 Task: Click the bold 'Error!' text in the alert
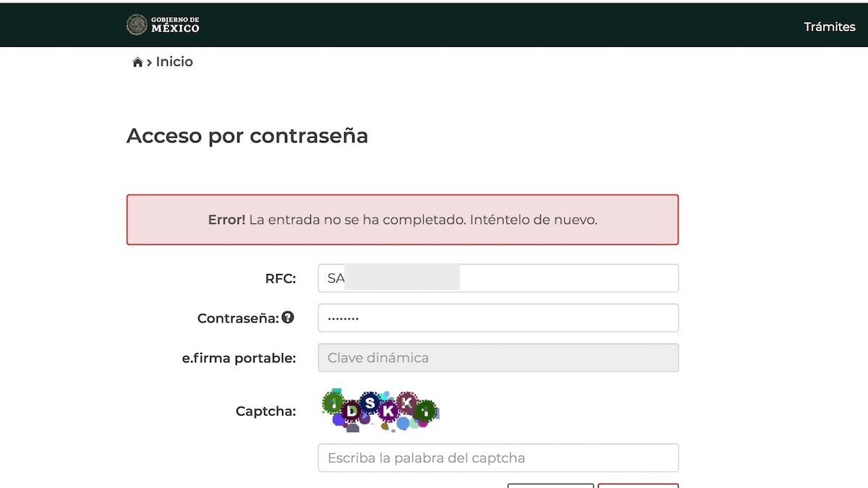(x=226, y=220)
